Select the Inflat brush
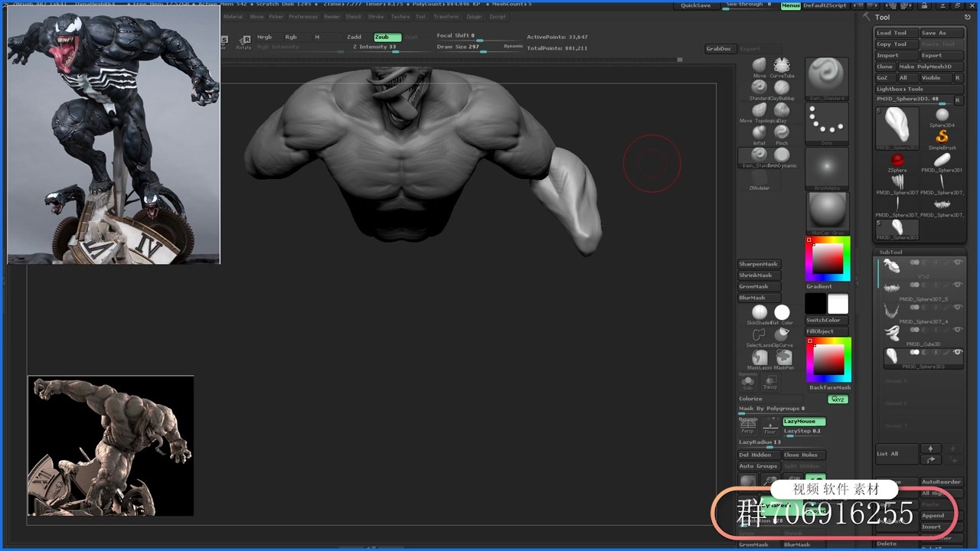This screenshot has height=551, width=980. point(759,133)
